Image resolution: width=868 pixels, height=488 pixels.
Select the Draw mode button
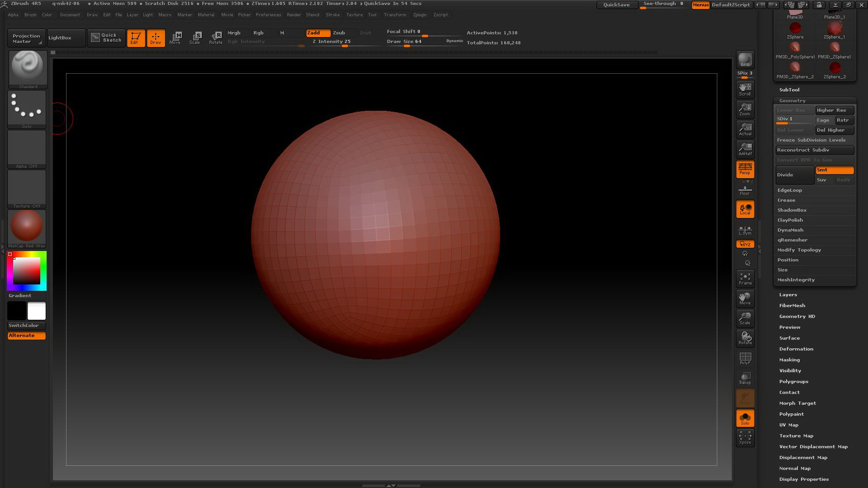click(156, 38)
